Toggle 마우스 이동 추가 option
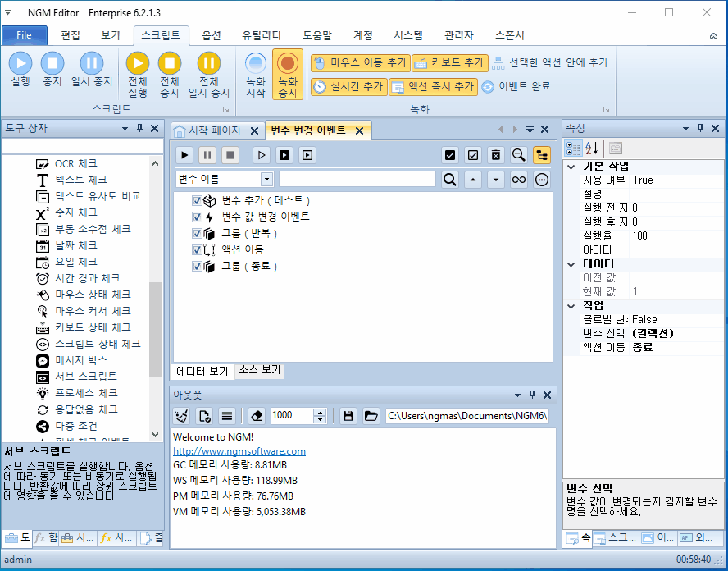 click(360, 62)
